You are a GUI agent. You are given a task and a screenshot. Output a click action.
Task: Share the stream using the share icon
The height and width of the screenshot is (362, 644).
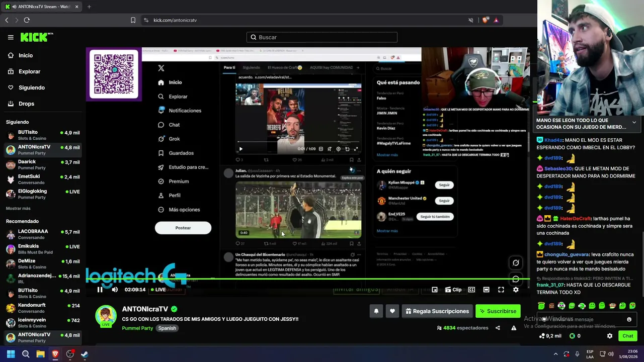click(x=498, y=328)
